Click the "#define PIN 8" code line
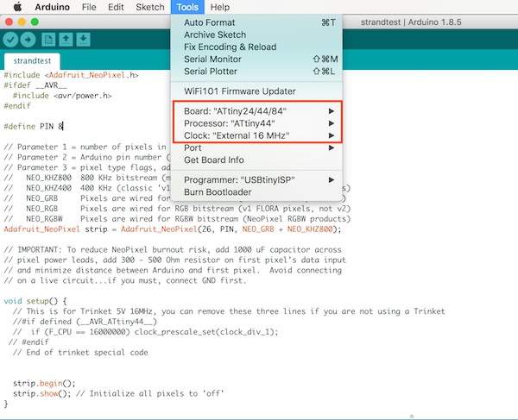 [33, 127]
